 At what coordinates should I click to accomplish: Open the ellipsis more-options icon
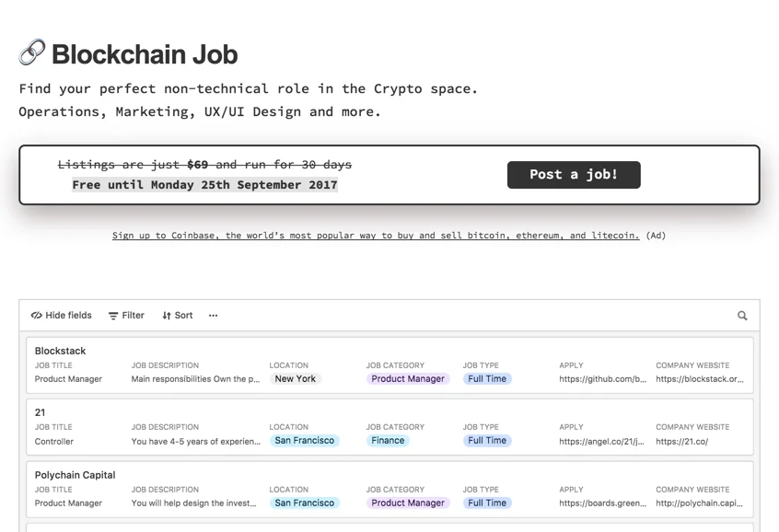click(x=213, y=316)
